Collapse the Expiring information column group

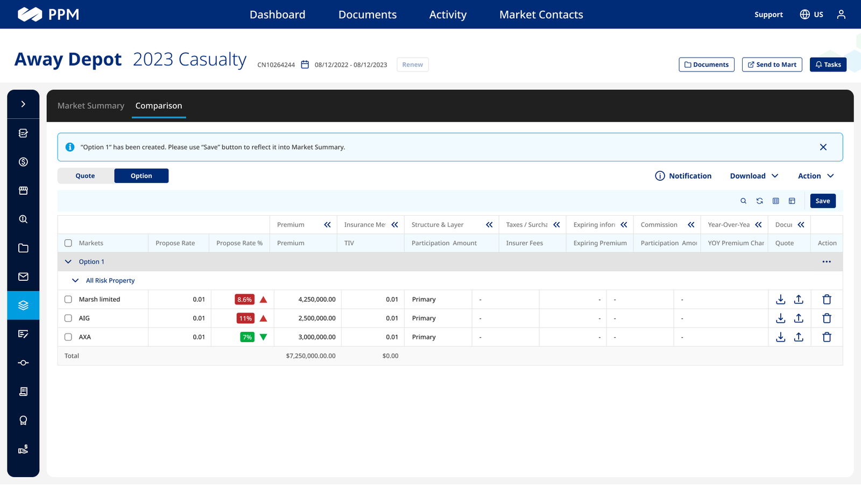624,225
